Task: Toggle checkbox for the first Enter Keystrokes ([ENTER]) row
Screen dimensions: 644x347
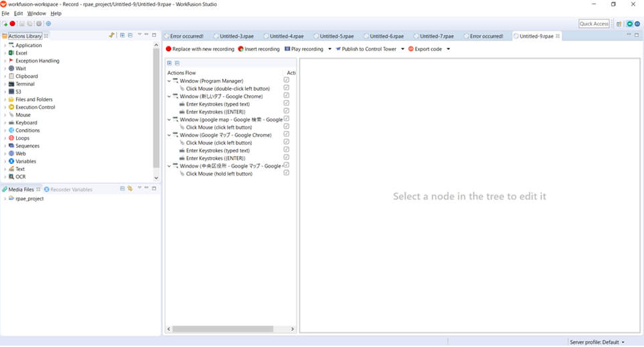Action: point(286,111)
